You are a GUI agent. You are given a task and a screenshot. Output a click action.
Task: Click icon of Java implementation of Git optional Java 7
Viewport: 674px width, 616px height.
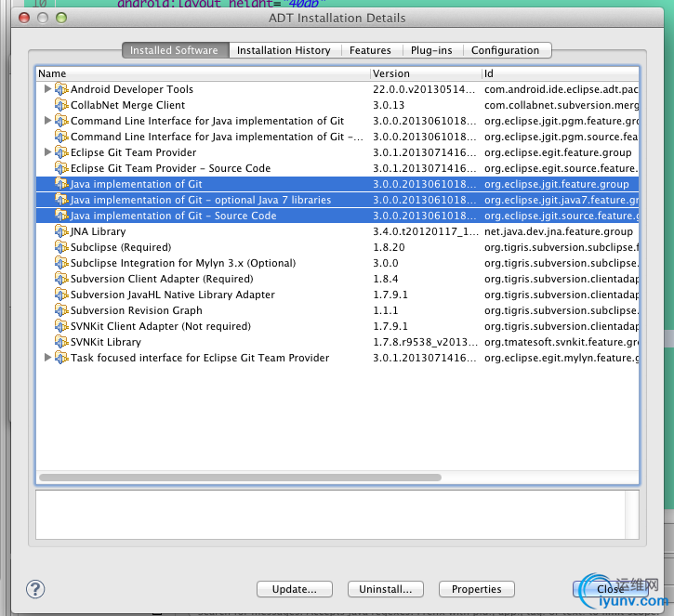pyautogui.click(x=61, y=200)
